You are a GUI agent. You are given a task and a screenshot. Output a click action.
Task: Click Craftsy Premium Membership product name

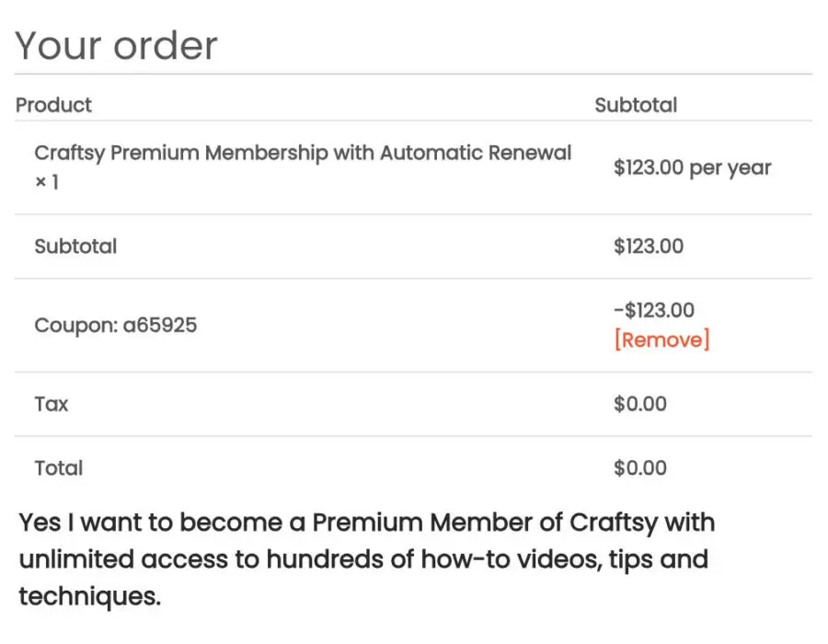(x=303, y=153)
